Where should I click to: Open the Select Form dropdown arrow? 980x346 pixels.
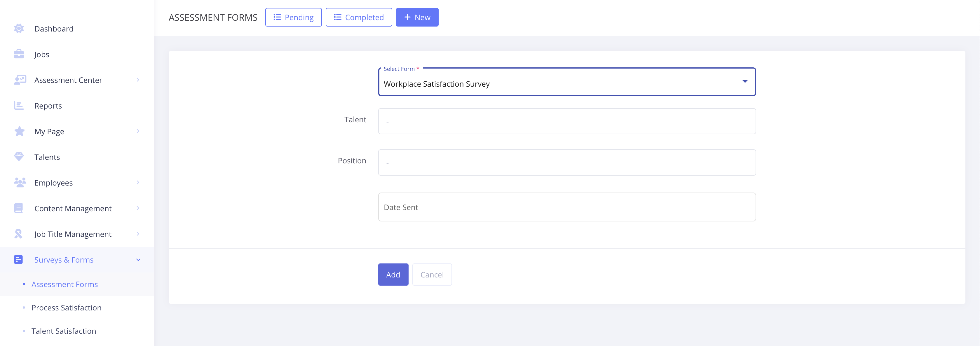click(x=744, y=81)
